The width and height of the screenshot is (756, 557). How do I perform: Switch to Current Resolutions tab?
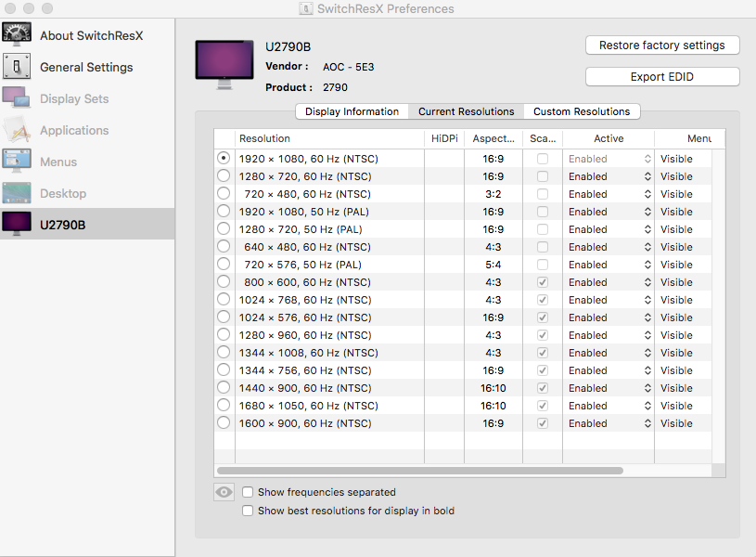pos(467,111)
